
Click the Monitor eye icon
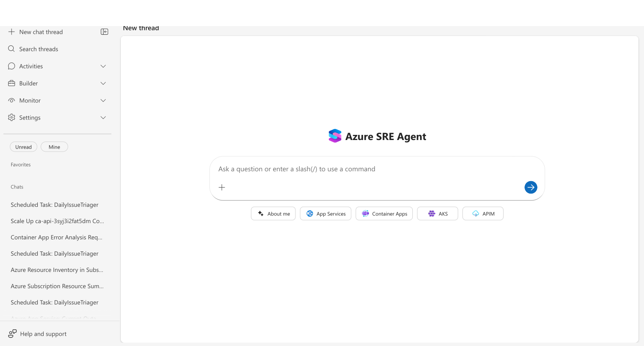coord(12,100)
